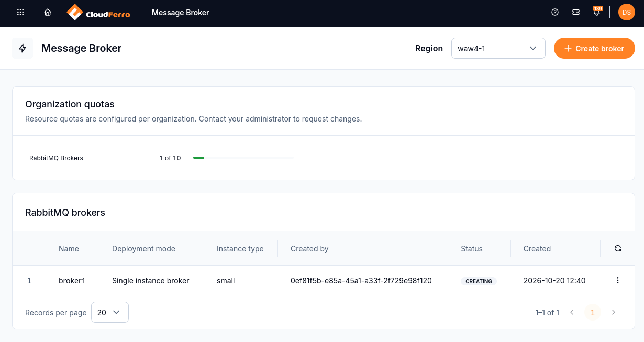Click the Status column header

[472, 249]
